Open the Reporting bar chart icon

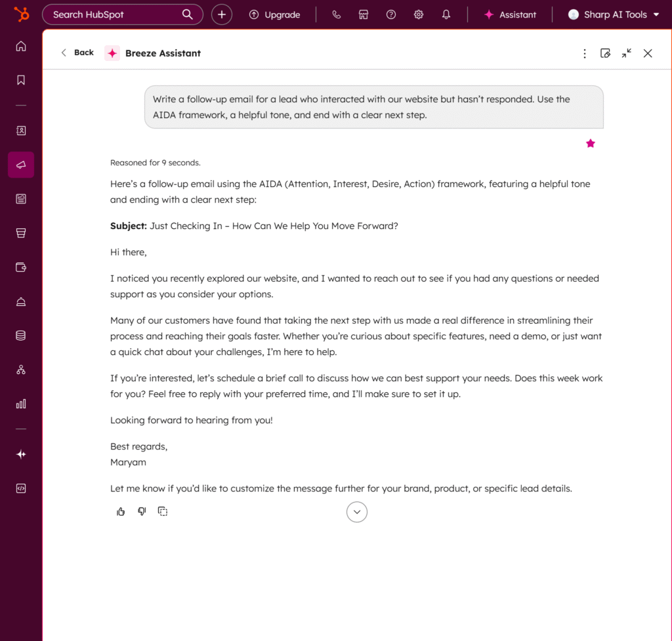pos(21,403)
